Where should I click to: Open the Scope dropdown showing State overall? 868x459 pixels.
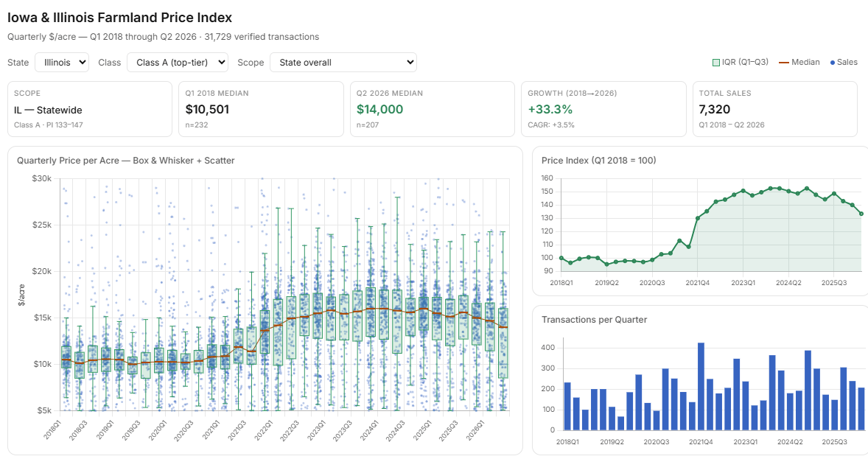coord(343,63)
